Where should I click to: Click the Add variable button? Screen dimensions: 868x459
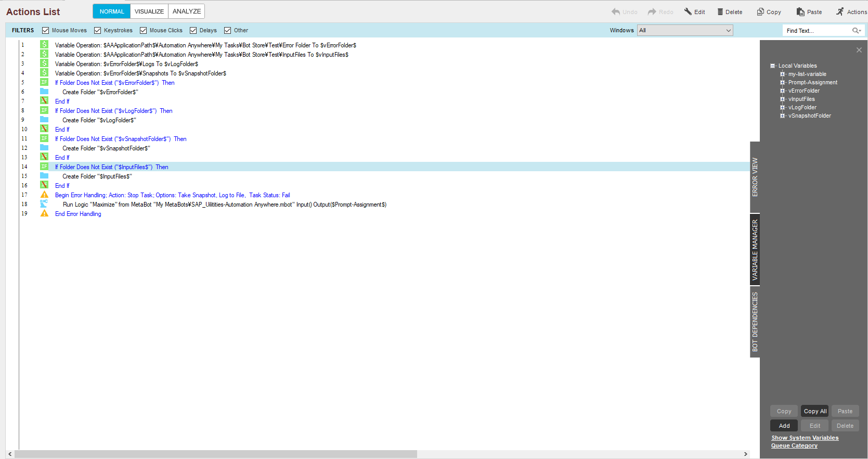click(x=784, y=426)
